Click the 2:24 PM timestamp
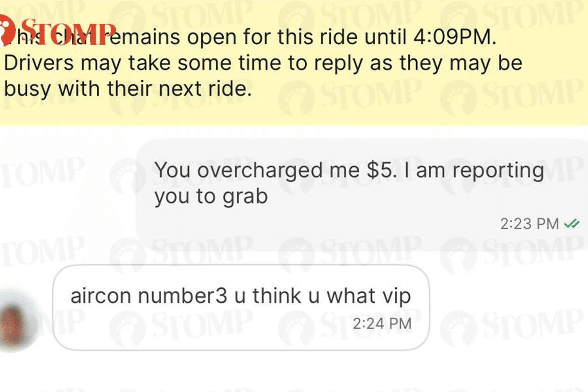Image resolution: width=588 pixels, height=392 pixels. pyautogui.click(x=382, y=324)
